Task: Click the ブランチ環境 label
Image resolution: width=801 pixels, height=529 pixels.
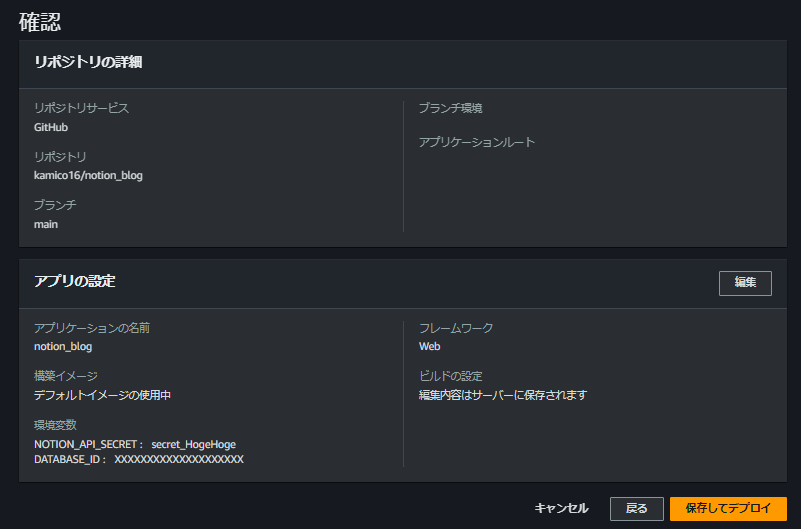Action: click(451, 108)
